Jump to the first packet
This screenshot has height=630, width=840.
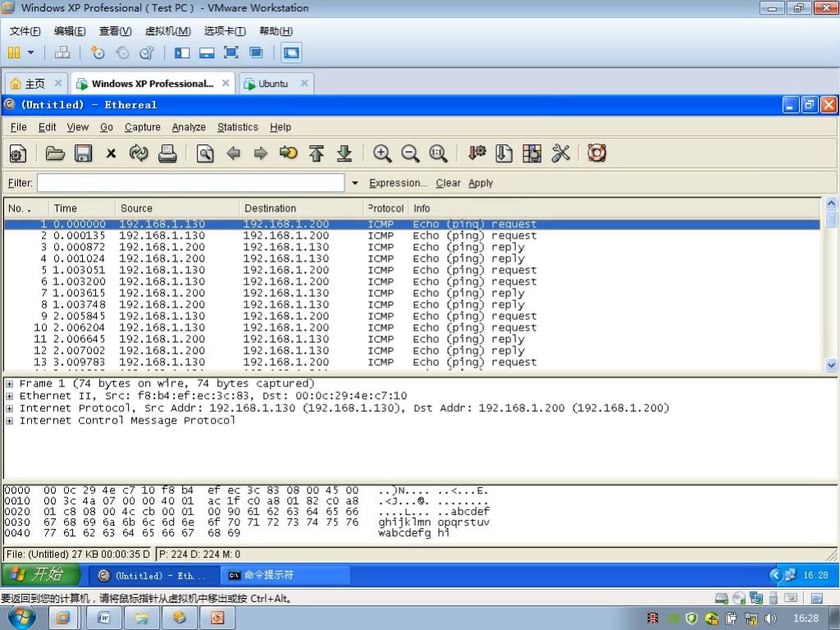317,153
